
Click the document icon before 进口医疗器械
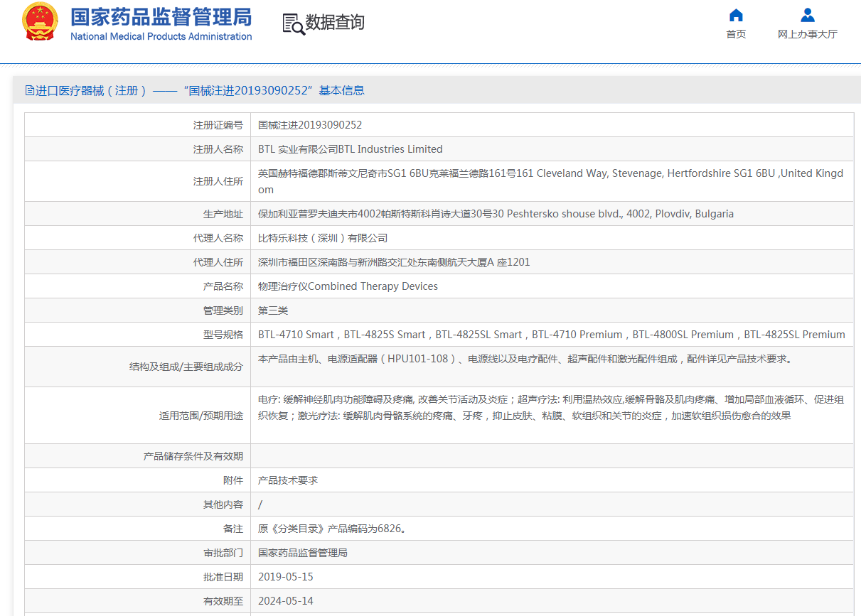[x=29, y=90]
